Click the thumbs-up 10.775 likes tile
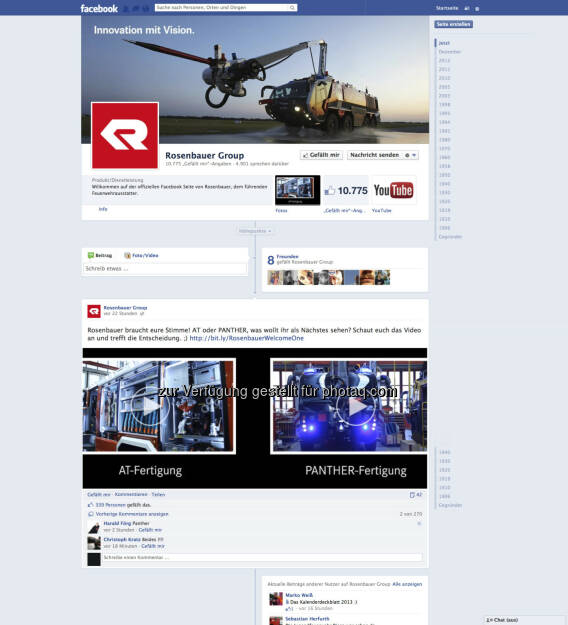This screenshot has width=568, height=625. coord(346,190)
